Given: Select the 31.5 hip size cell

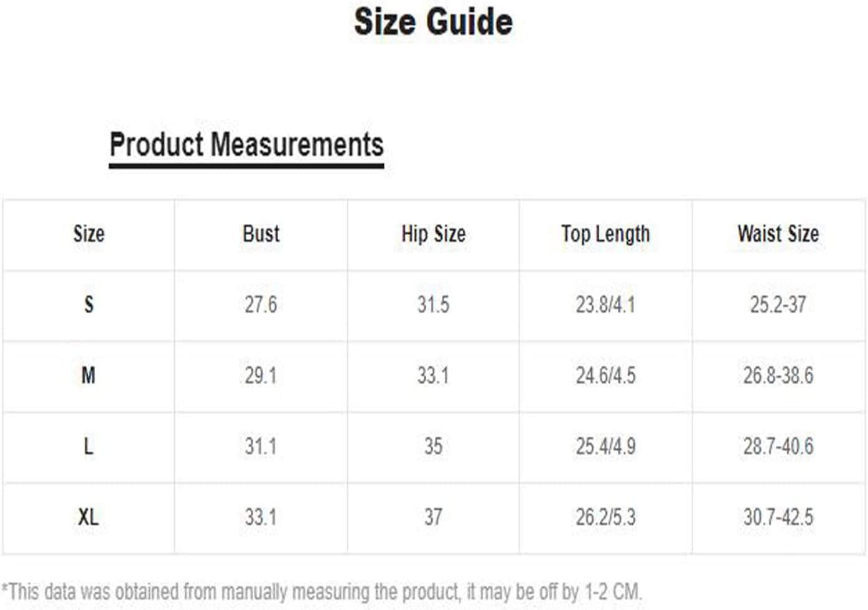Looking at the screenshot, I should point(434,305).
